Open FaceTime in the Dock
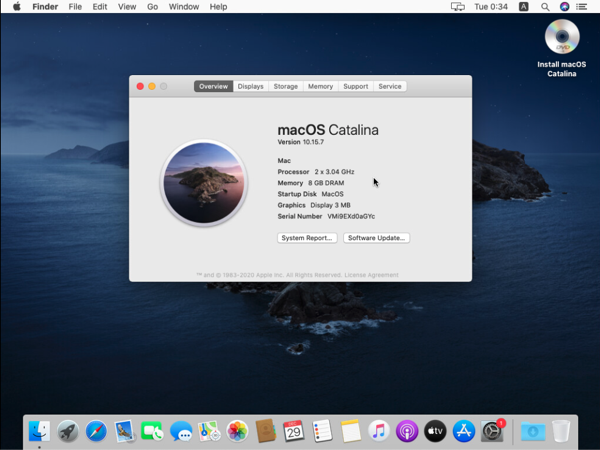The image size is (600, 450). pos(152,431)
